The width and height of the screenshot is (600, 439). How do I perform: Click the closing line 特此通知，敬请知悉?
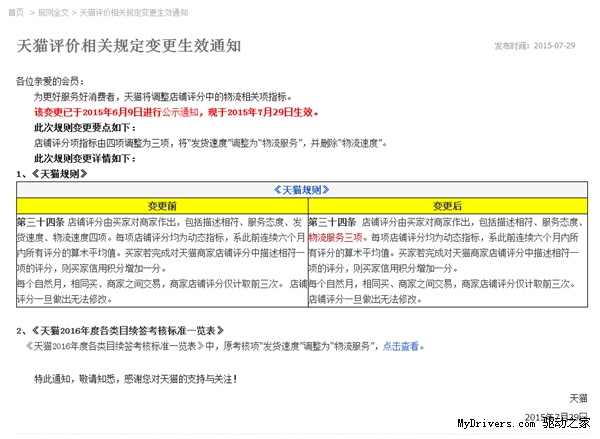tap(136, 379)
